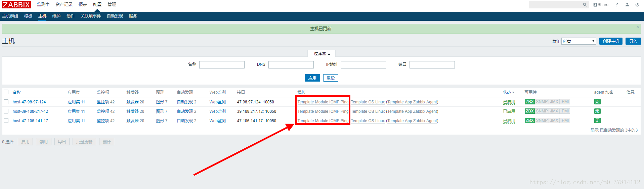Collapse the 过滤器 filter panel
The image size is (644, 189).
point(321,54)
